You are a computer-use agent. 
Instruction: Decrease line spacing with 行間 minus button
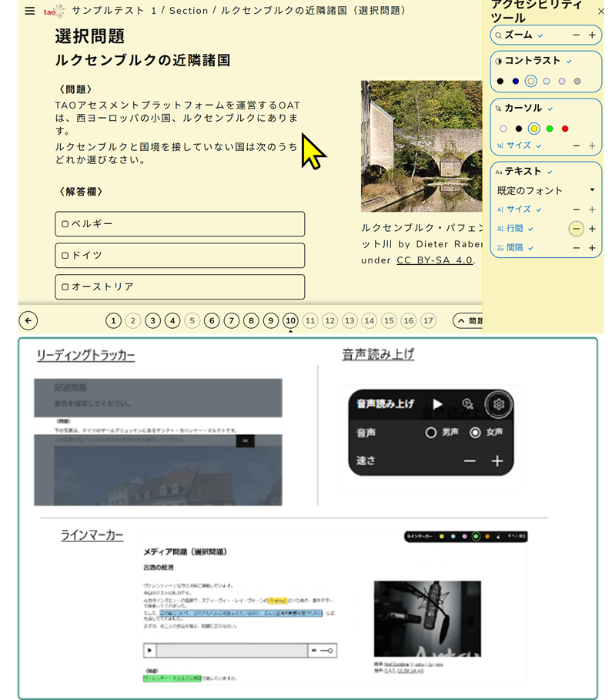pyautogui.click(x=576, y=229)
